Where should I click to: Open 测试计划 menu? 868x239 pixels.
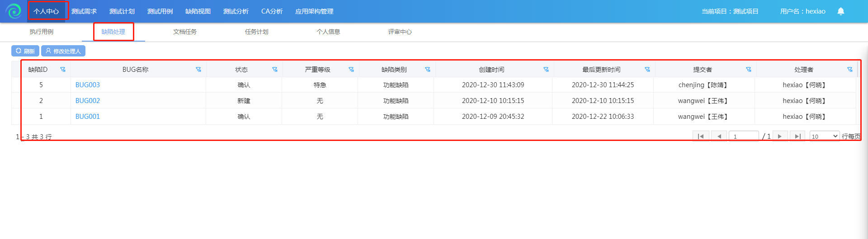point(122,11)
